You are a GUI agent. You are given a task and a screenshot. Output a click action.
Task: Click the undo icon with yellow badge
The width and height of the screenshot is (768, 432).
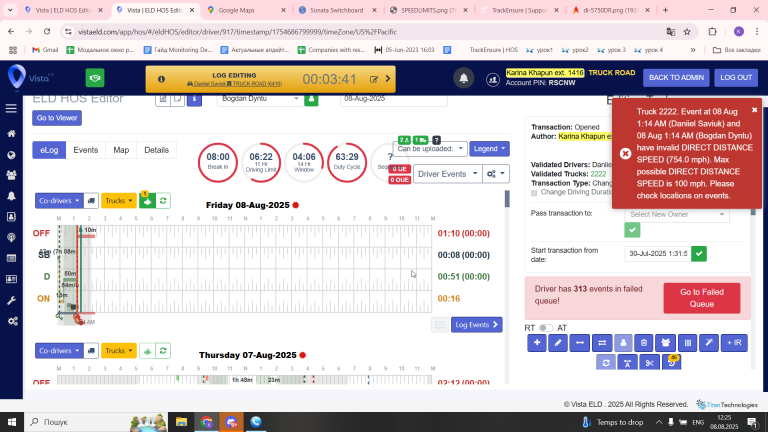pyautogui.click(x=672, y=362)
